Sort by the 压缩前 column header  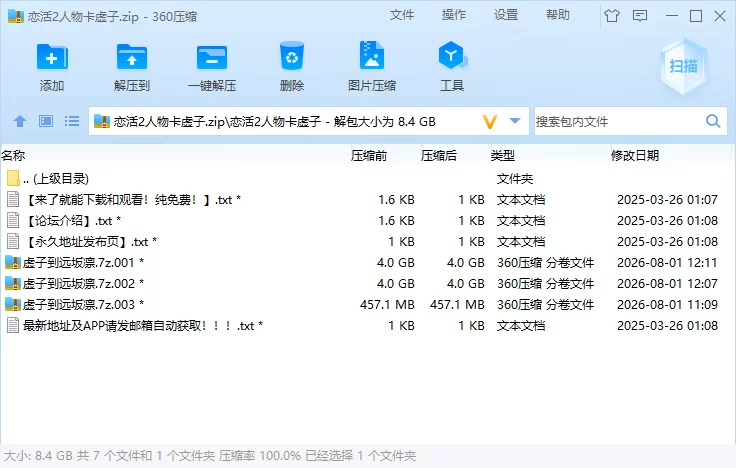pyautogui.click(x=369, y=155)
